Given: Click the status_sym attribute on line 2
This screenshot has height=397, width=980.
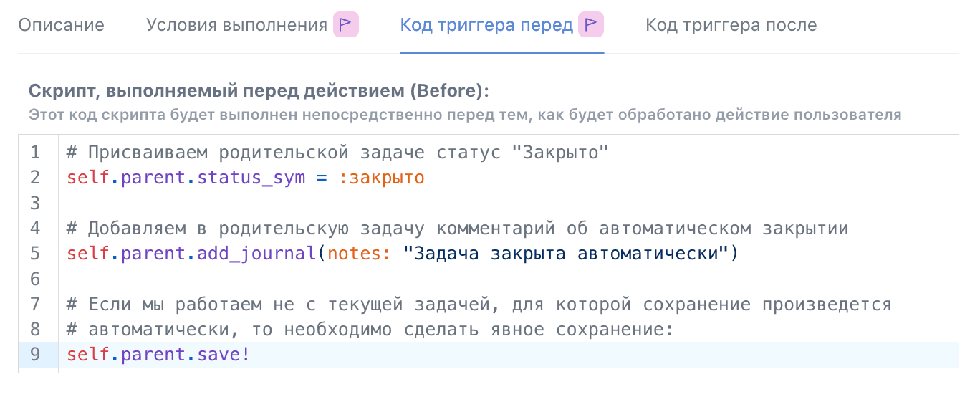Looking at the screenshot, I should click(x=251, y=177).
